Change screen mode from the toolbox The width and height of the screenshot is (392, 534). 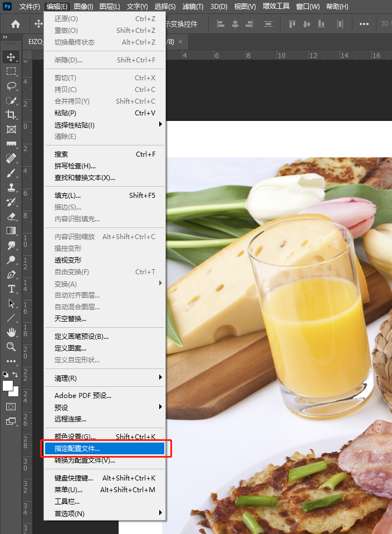(x=11, y=421)
